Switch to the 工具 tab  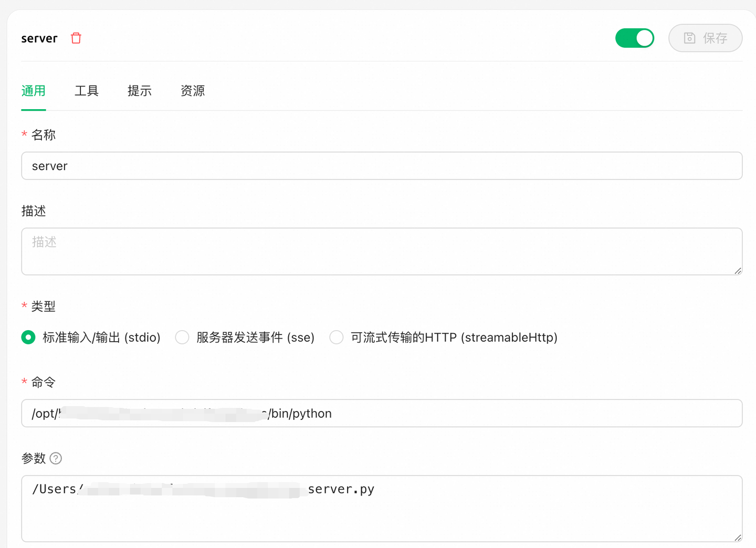click(x=87, y=90)
